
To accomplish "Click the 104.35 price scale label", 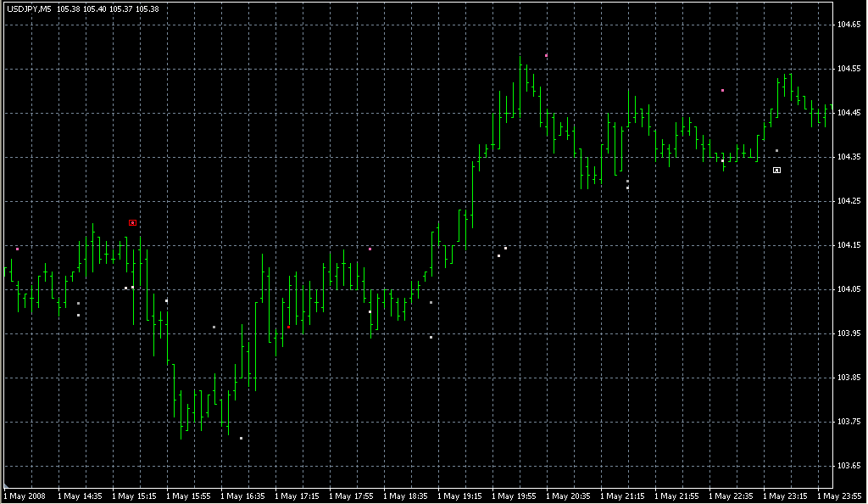I will [x=849, y=157].
